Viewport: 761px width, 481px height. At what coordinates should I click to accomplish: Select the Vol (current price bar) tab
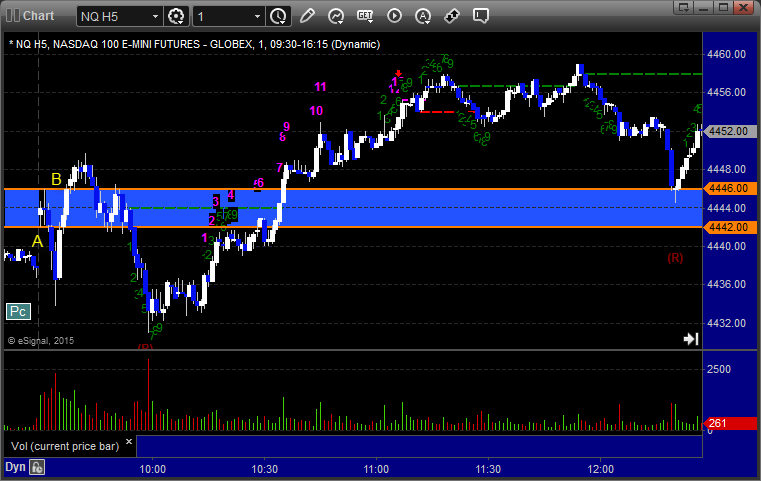(x=65, y=446)
